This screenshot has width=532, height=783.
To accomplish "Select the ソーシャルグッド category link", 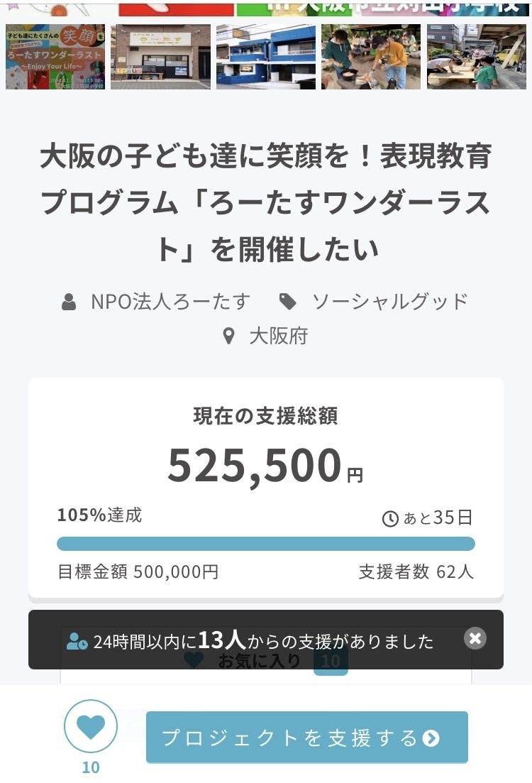I will tap(390, 302).
